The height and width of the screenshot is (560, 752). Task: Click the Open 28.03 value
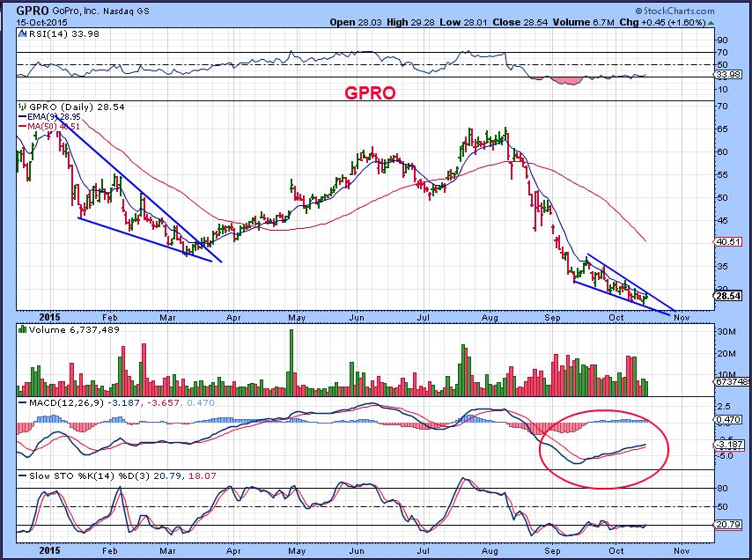click(354, 23)
